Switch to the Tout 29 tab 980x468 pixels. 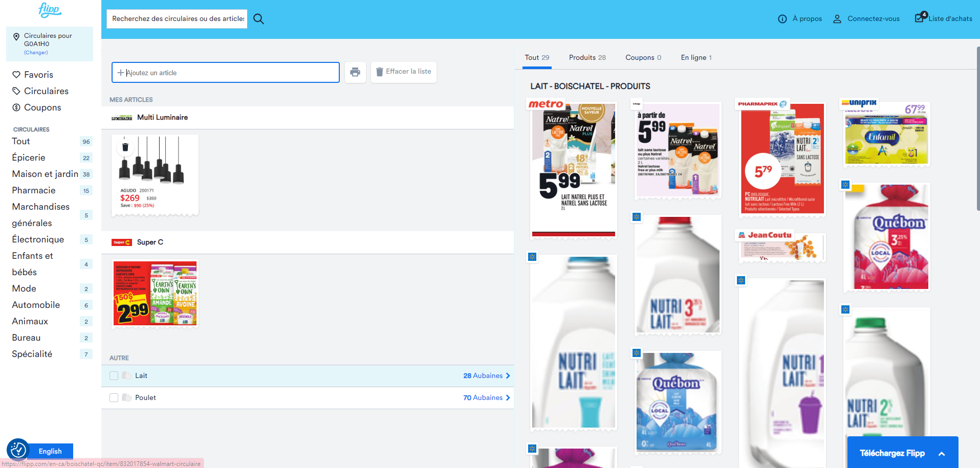[537, 58]
